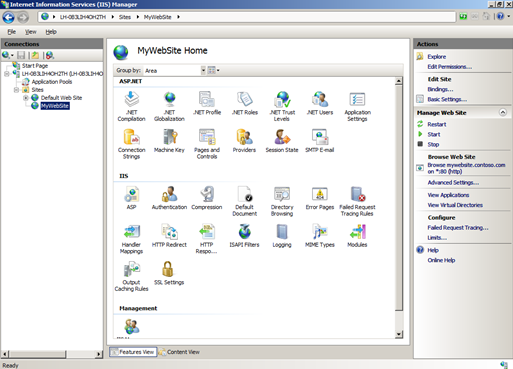The width and height of the screenshot is (513, 369).
Task: Open the .NET Profile feature
Action: tap(207, 103)
